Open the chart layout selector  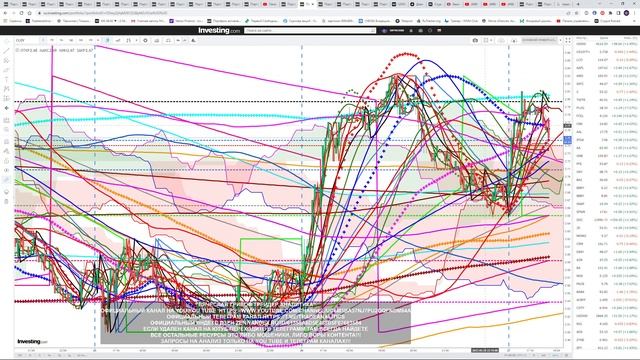click(x=486, y=40)
